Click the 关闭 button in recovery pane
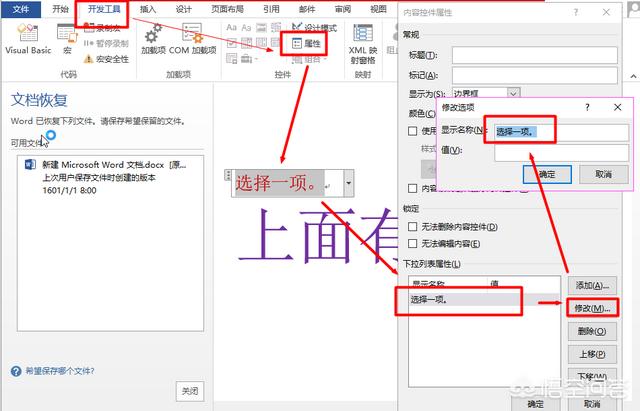Screen dimensions: 640x411 [190, 391]
